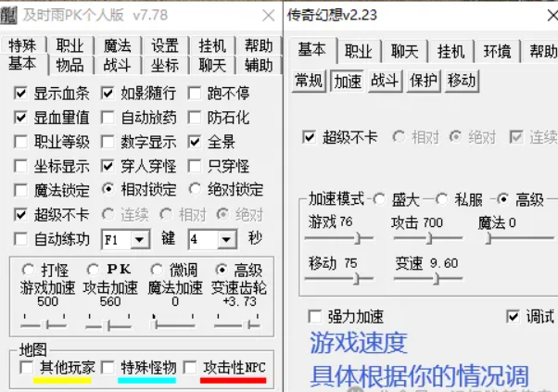The image size is (558, 392).
Task: Click the 保护 sub-tab button
Action: click(x=424, y=82)
